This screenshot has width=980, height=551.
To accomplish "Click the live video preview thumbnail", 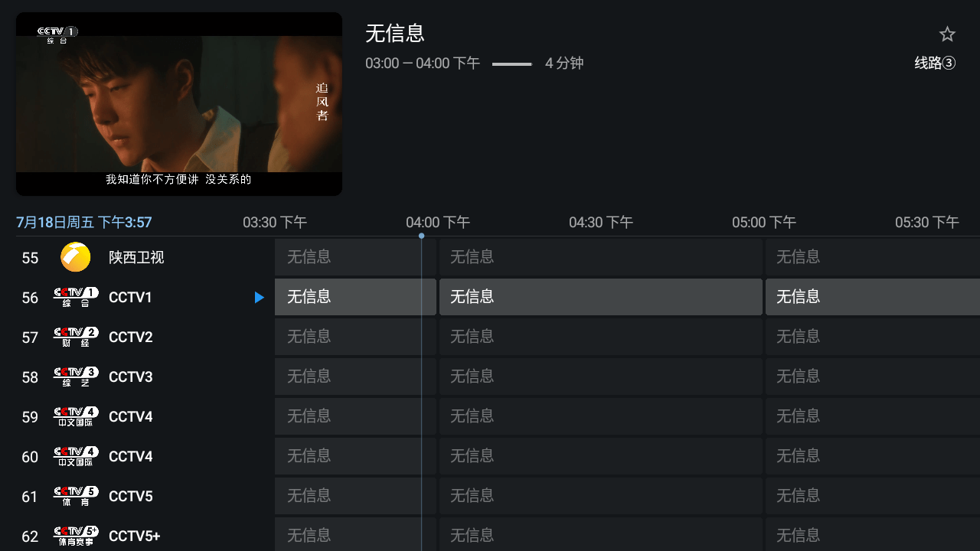I will click(x=178, y=104).
